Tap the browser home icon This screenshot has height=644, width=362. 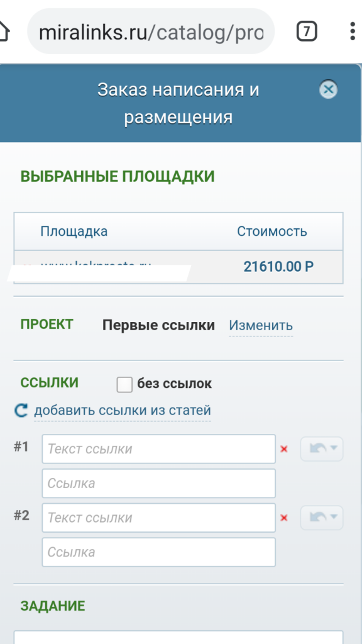pyautogui.click(x=3, y=31)
